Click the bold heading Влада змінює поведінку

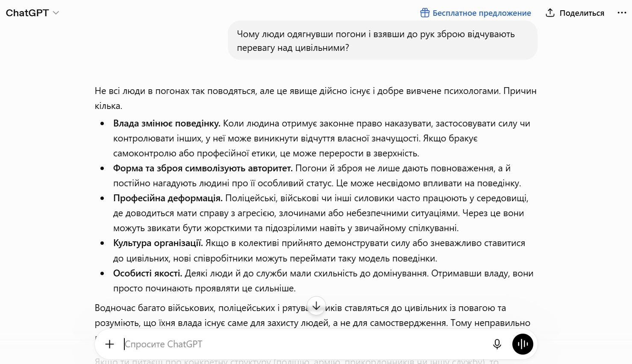(167, 123)
